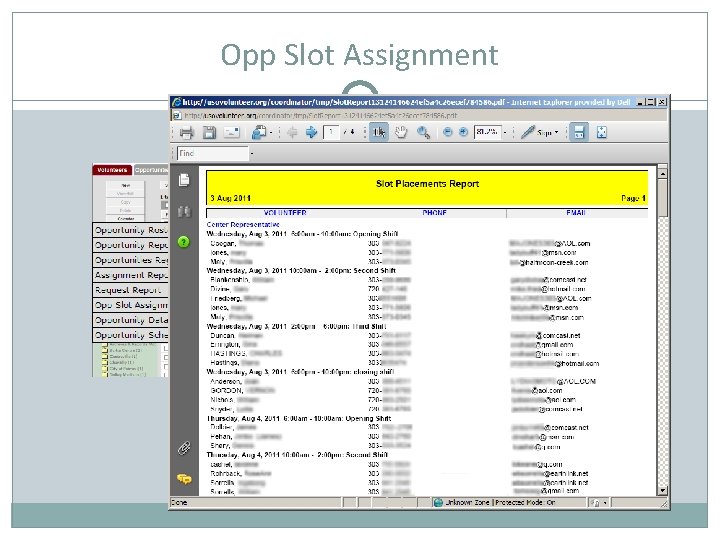Click the collaborate/share pages icon
Screen dimensions: 720x540
click(x=259, y=133)
